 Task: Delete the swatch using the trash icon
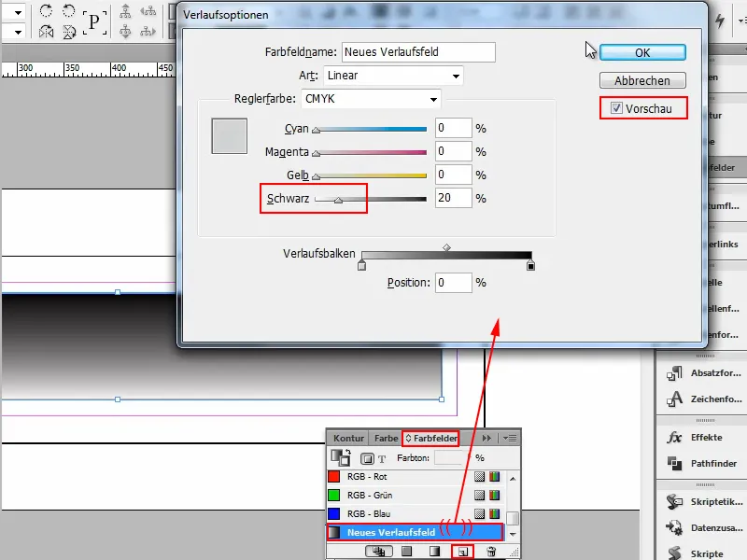click(x=492, y=551)
